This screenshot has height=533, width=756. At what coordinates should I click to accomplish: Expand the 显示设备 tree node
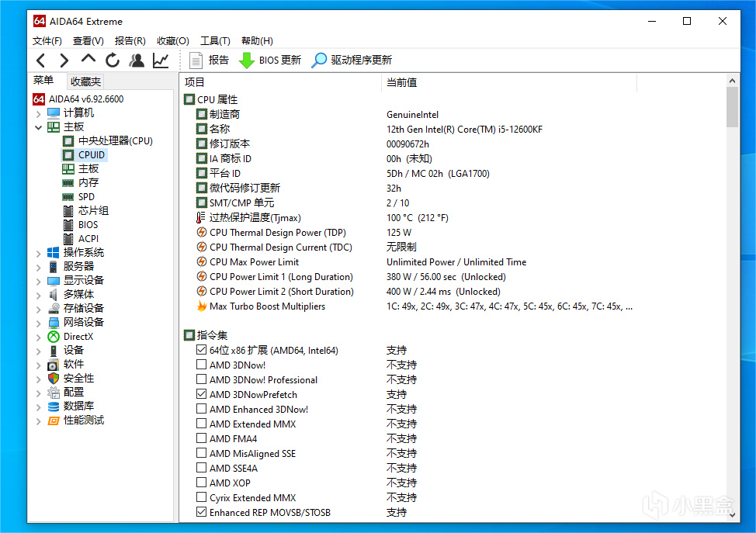[x=39, y=282]
